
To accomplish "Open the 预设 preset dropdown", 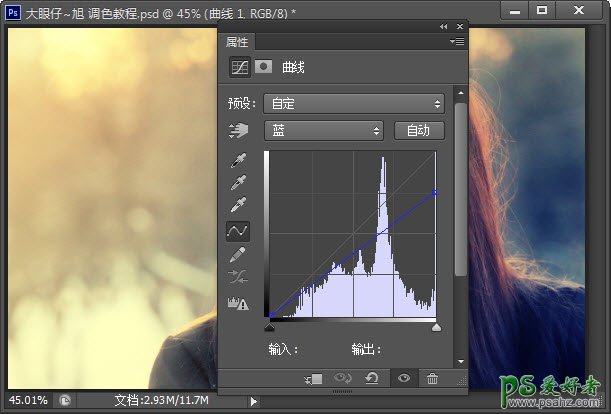I will (354, 103).
